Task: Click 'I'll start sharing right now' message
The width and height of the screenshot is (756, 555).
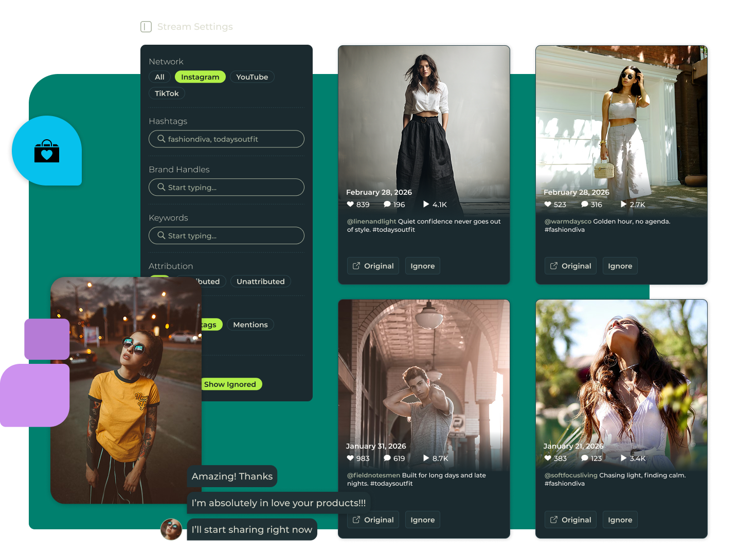Action: click(x=252, y=530)
